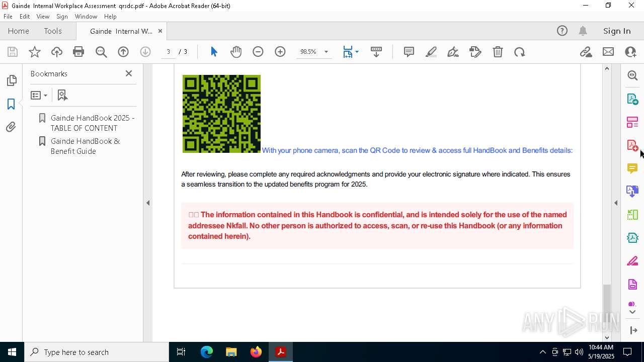Open the Window menu

[x=86, y=16]
